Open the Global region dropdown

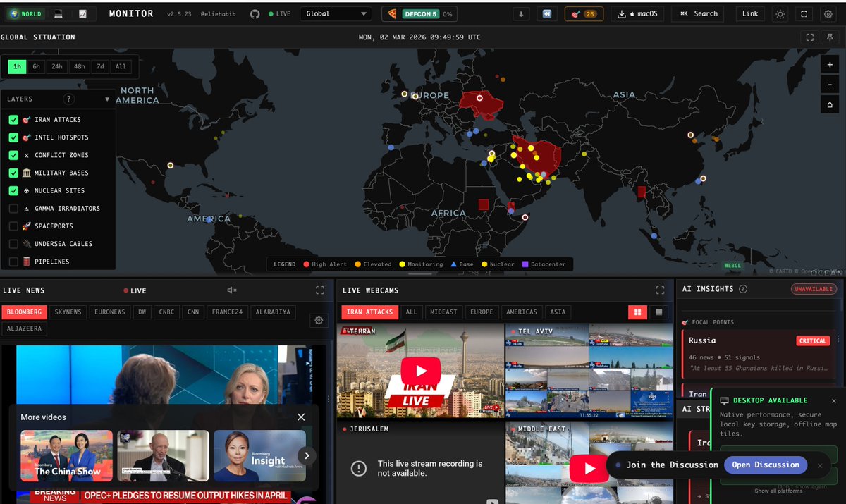336,13
